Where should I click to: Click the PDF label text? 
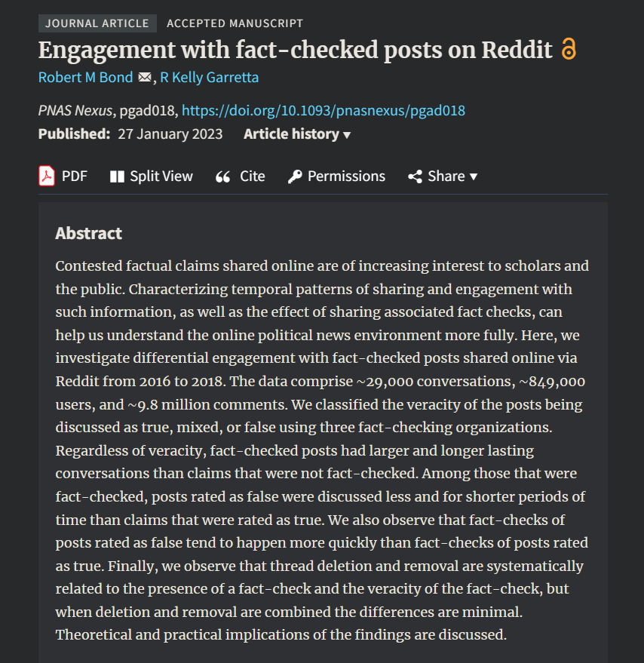point(75,176)
